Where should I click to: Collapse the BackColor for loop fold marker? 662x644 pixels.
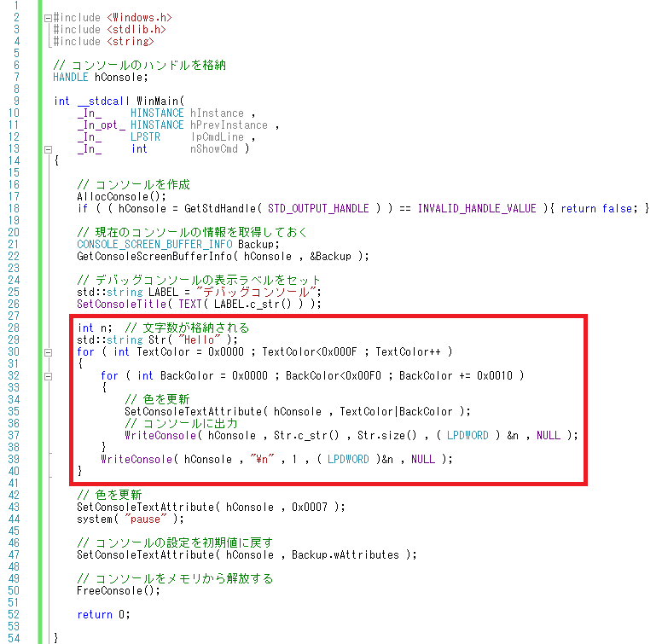click(48, 376)
